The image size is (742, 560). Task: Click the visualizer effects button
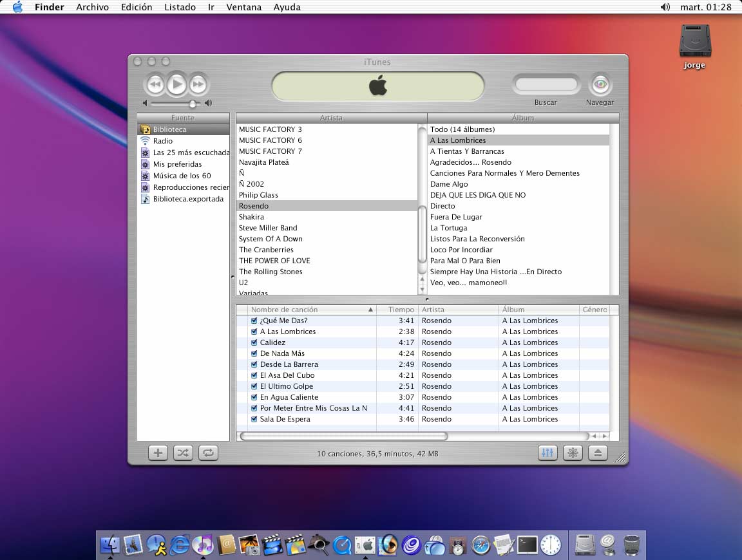pyautogui.click(x=572, y=453)
